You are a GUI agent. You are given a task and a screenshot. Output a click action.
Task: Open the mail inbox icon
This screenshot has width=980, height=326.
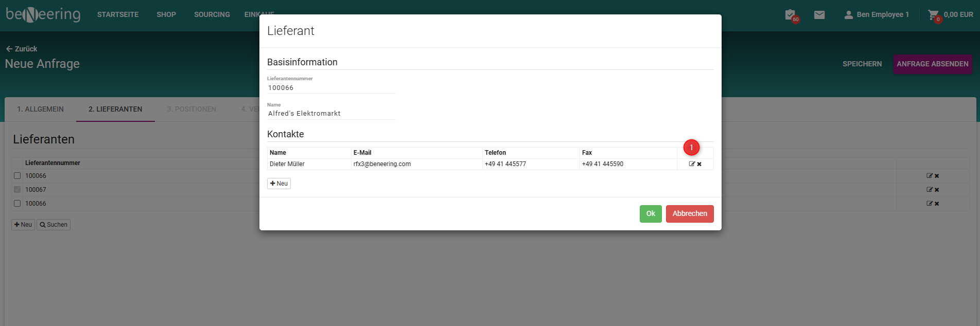[819, 15]
